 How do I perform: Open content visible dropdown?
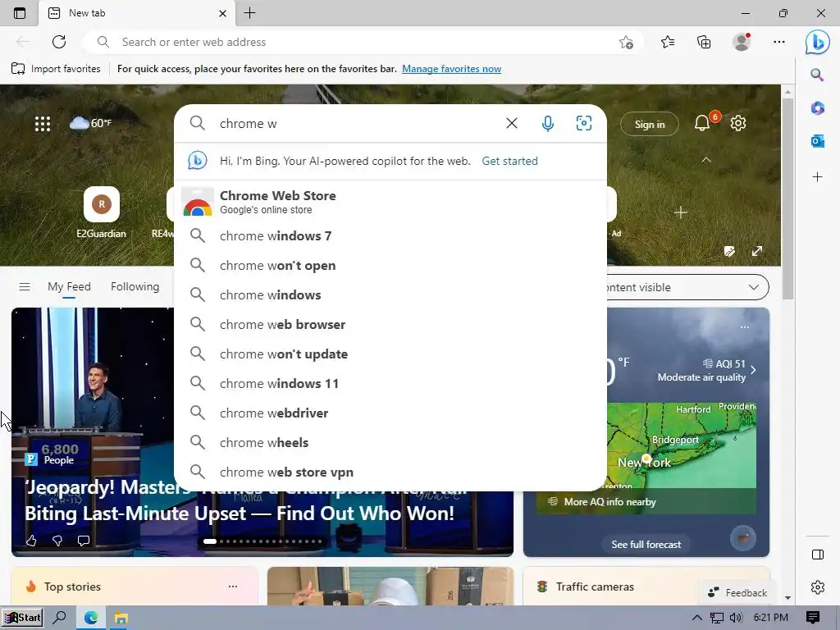pyautogui.click(x=687, y=287)
